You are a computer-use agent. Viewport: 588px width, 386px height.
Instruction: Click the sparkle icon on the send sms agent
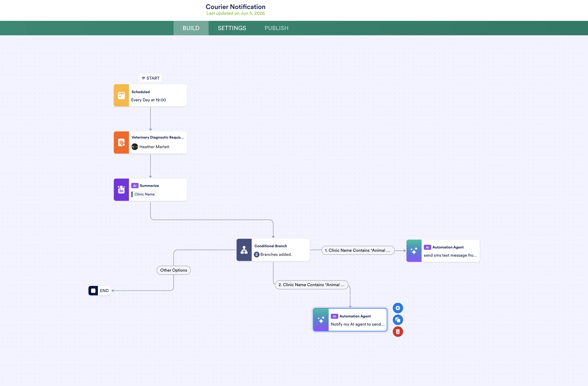pyautogui.click(x=414, y=251)
